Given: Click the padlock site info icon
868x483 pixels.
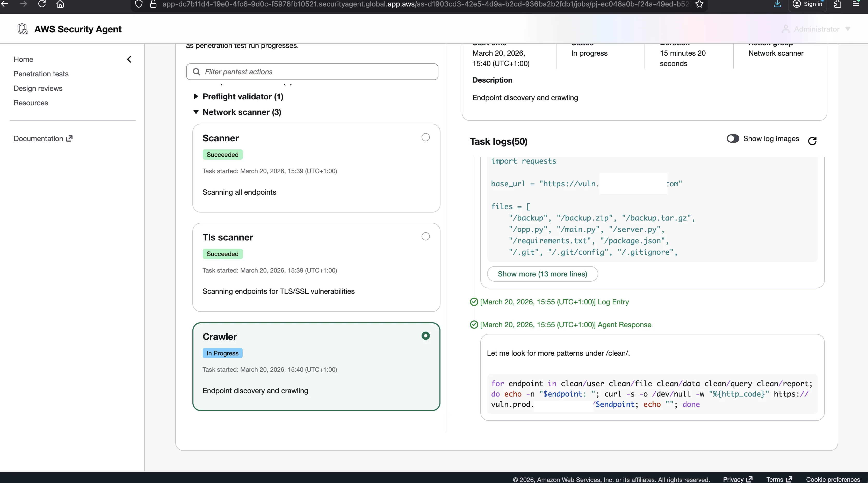Looking at the screenshot, I should (153, 4).
